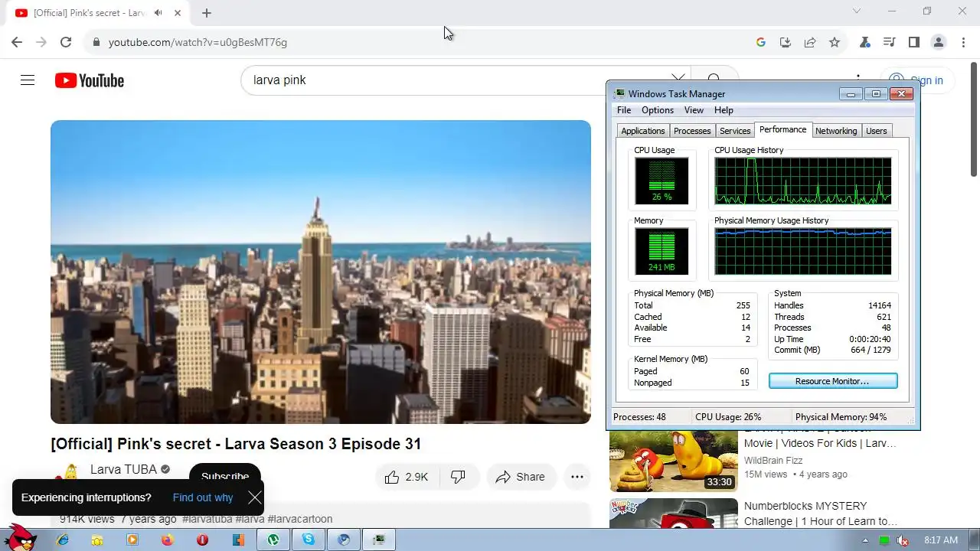Click the Physical Memory: 94% status text
This screenshot has height=551, width=980.
click(841, 417)
